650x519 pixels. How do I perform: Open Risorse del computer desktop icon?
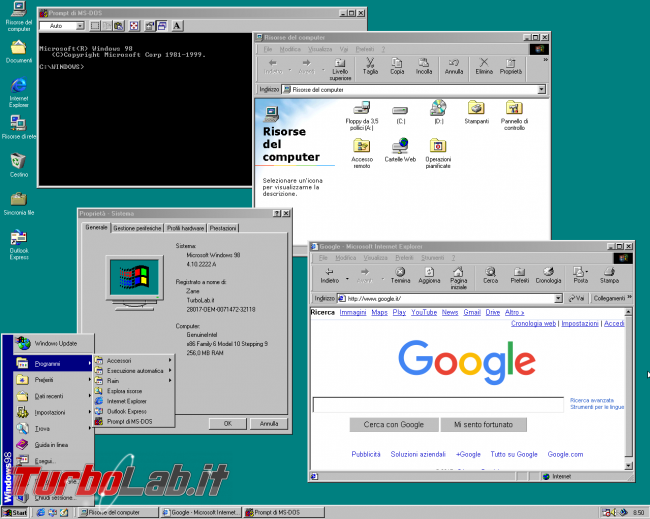click(x=19, y=17)
